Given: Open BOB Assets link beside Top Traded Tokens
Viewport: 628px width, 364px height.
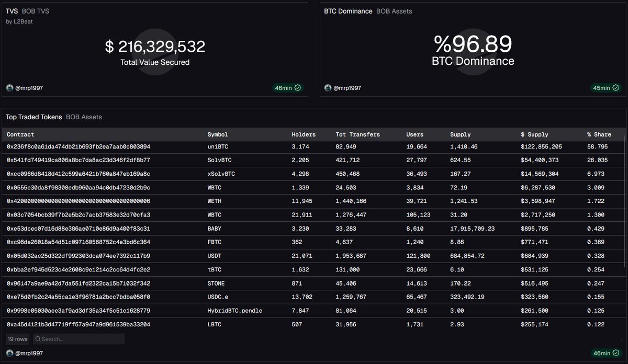Looking at the screenshot, I should pyautogui.click(x=84, y=117).
